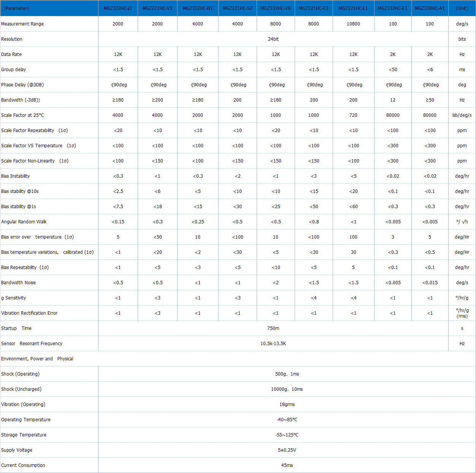The image size is (476, 473).
Task: Select the 750m Startup Time value
Action: (x=273, y=328)
